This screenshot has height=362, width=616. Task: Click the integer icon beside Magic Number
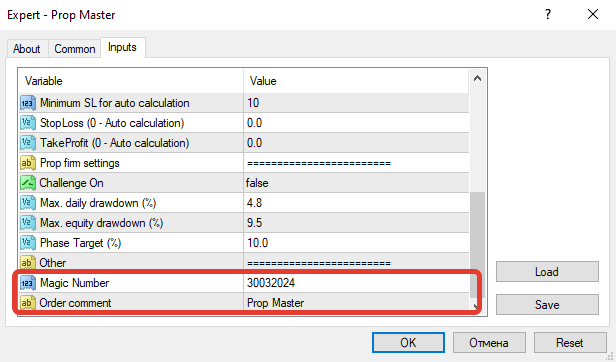point(28,283)
